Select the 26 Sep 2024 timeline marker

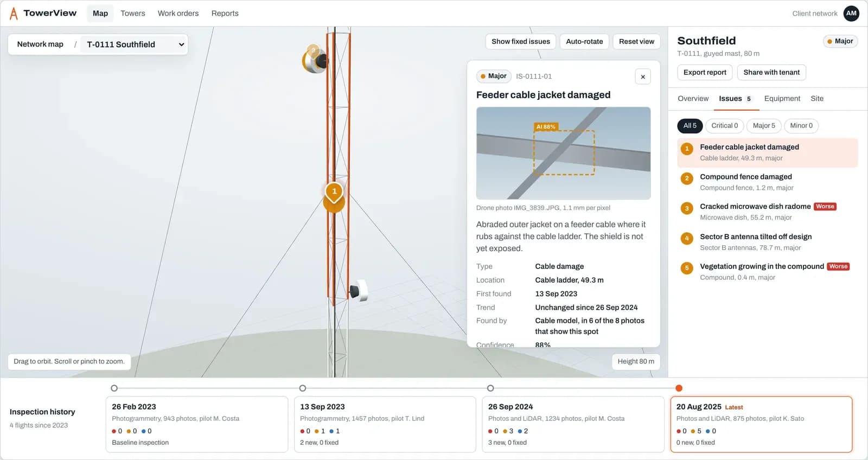coord(490,388)
